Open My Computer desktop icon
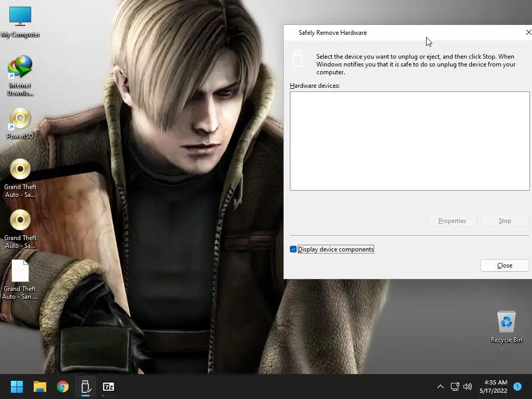Image resolution: width=532 pixels, height=399 pixels. click(x=20, y=22)
